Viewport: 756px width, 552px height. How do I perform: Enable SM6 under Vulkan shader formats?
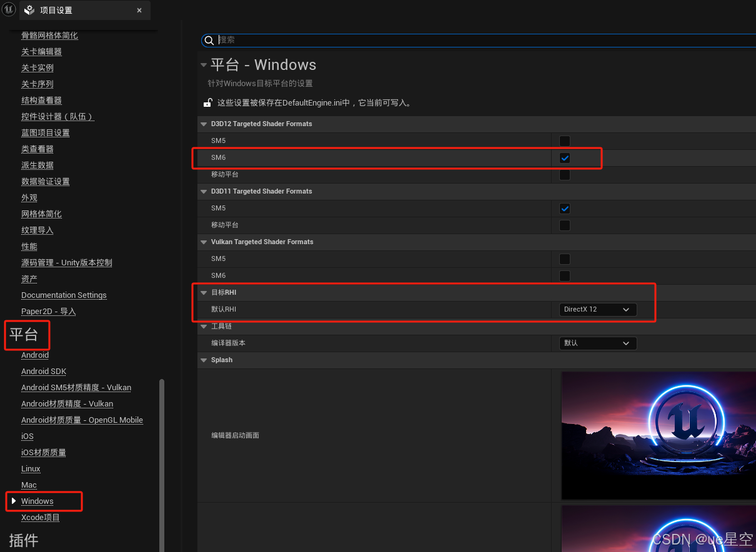pyautogui.click(x=565, y=275)
